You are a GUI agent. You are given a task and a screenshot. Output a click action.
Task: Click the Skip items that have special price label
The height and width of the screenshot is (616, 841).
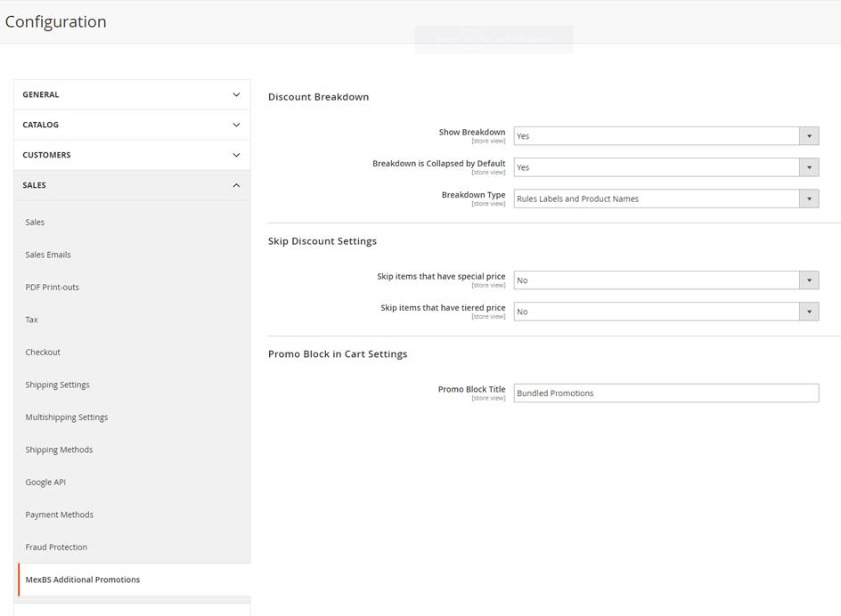point(441,276)
